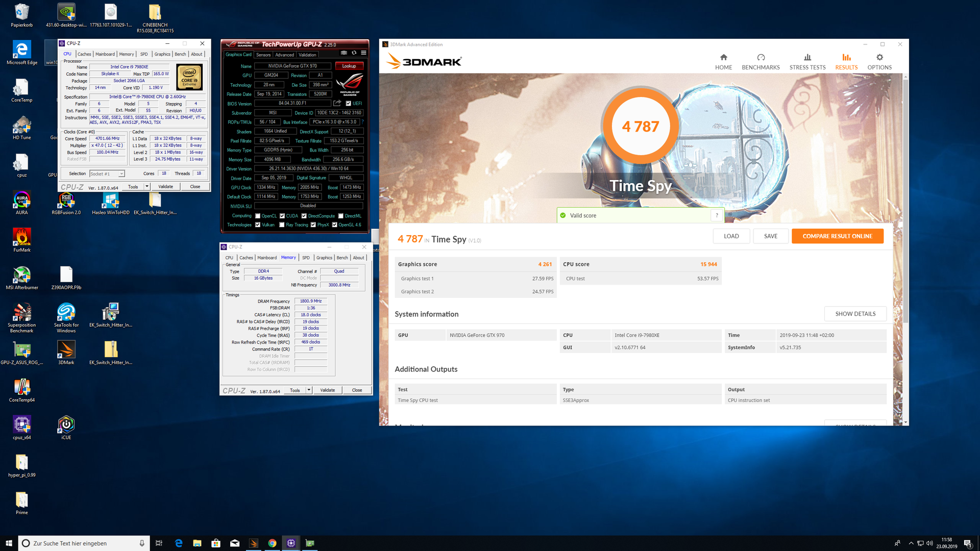Select the SeaTools for Windows desktop icon
The height and width of the screenshot is (551, 980).
point(66,318)
